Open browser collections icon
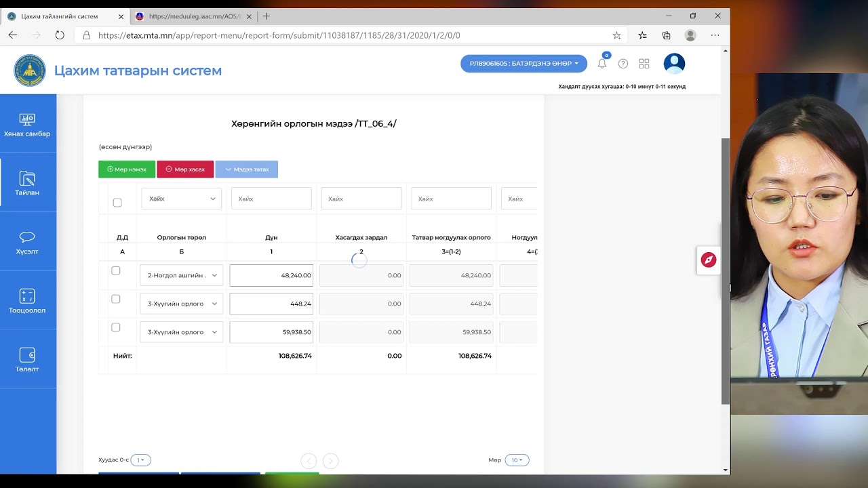 [667, 35]
